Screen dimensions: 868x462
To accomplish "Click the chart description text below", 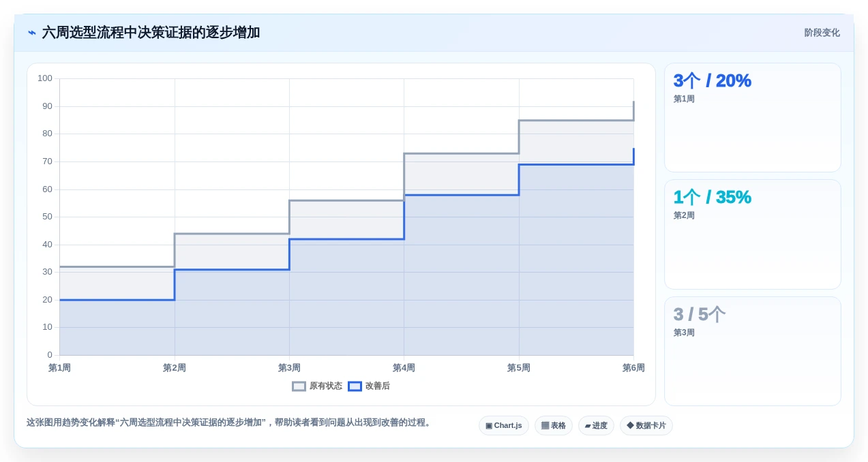I will pyautogui.click(x=230, y=422).
